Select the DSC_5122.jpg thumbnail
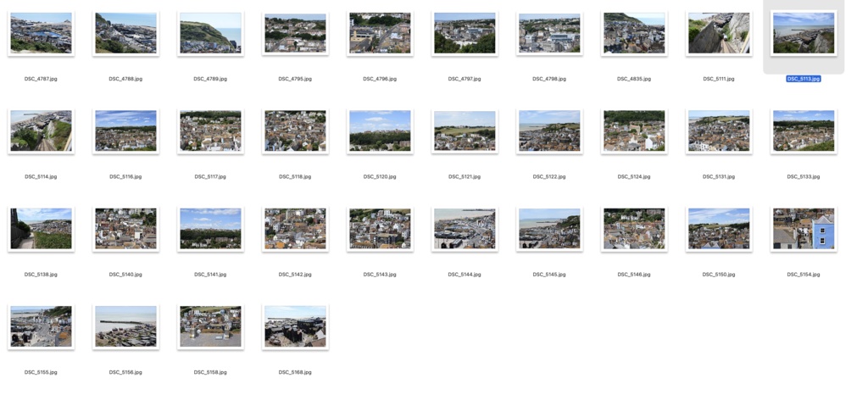Viewport: 868px width, 406px height. coord(549,131)
